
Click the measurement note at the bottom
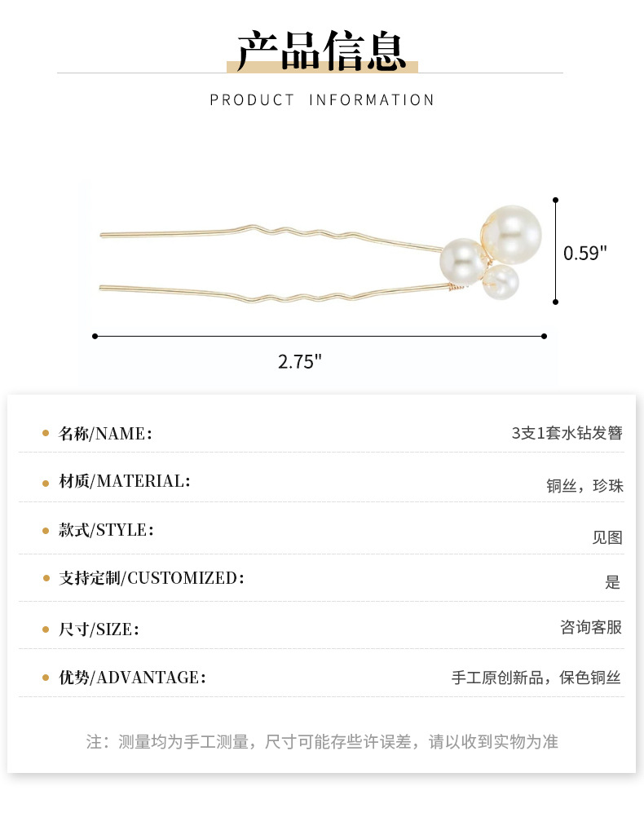[x=322, y=742]
